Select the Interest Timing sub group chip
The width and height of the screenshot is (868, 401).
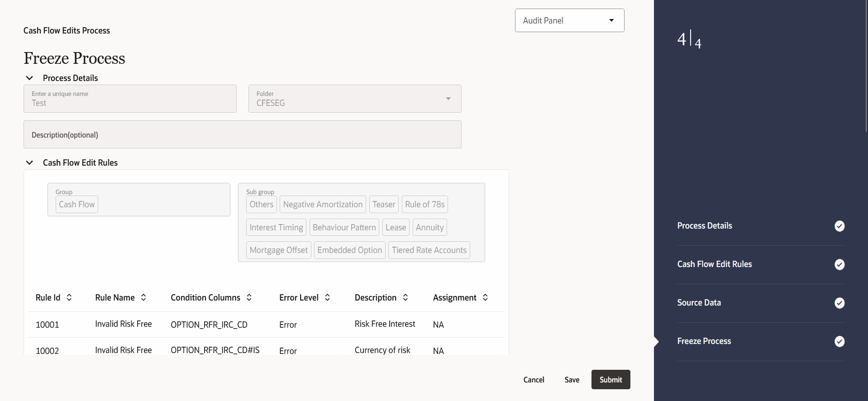[276, 227]
